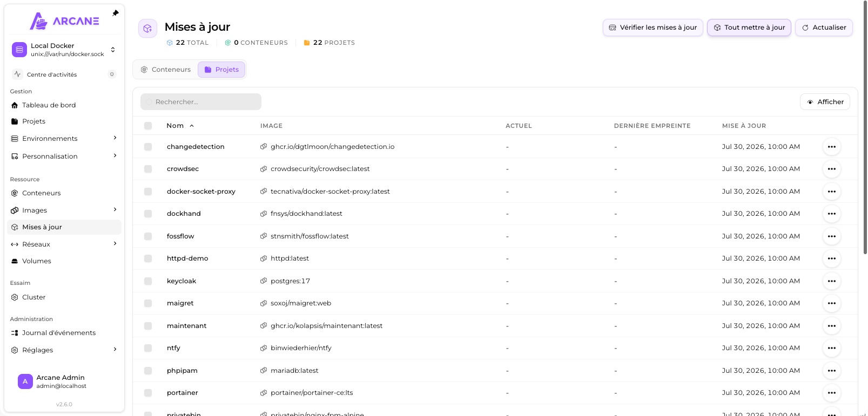This screenshot has height=416, width=868.
Task: Click Vérifier les mises à jour
Action: [653, 28]
